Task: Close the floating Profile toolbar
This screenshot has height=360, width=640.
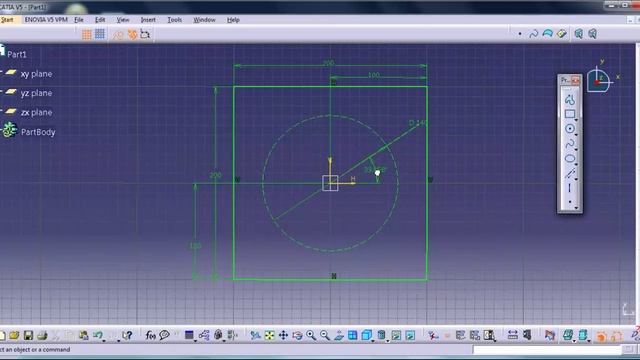Action: coord(576,80)
